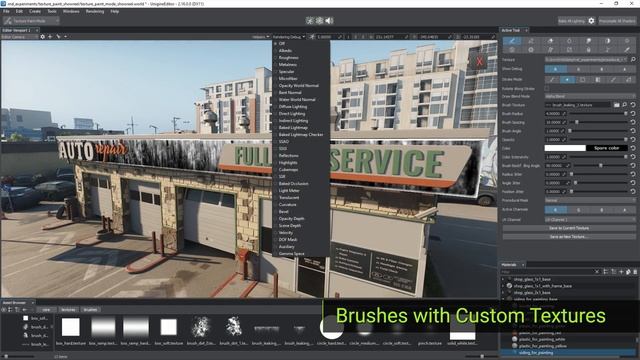
Task: Choose Baked Lightmap Checker debug mode
Action: pos(301,135)
